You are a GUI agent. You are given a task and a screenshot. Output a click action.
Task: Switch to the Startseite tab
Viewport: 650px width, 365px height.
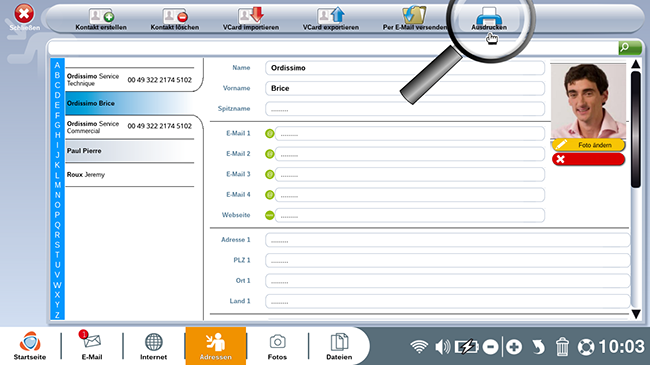tap(30, 346)
